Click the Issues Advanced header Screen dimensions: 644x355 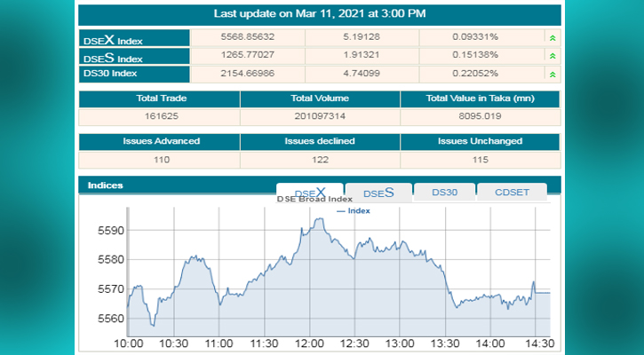[x=160, y=141]
